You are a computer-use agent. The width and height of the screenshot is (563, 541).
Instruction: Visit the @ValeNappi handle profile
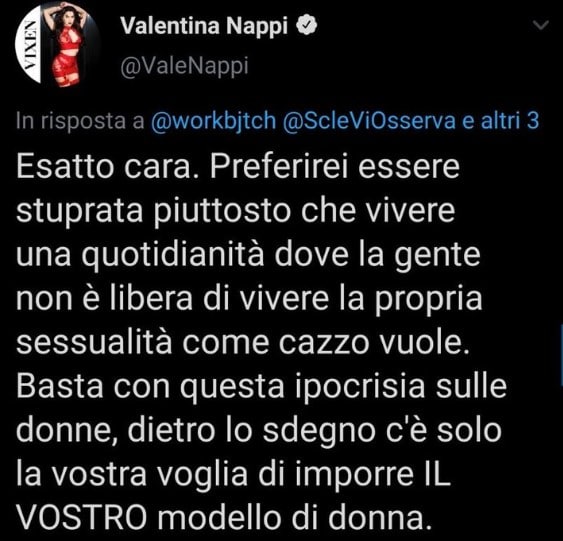(x=184, y=66)
